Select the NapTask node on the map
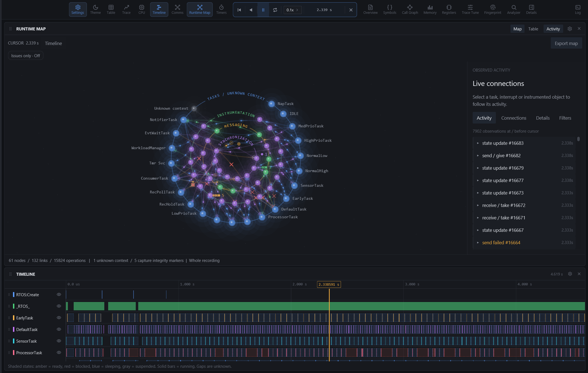Image resolution: width=588 pixels, height=373 pixels. point(272,104)
